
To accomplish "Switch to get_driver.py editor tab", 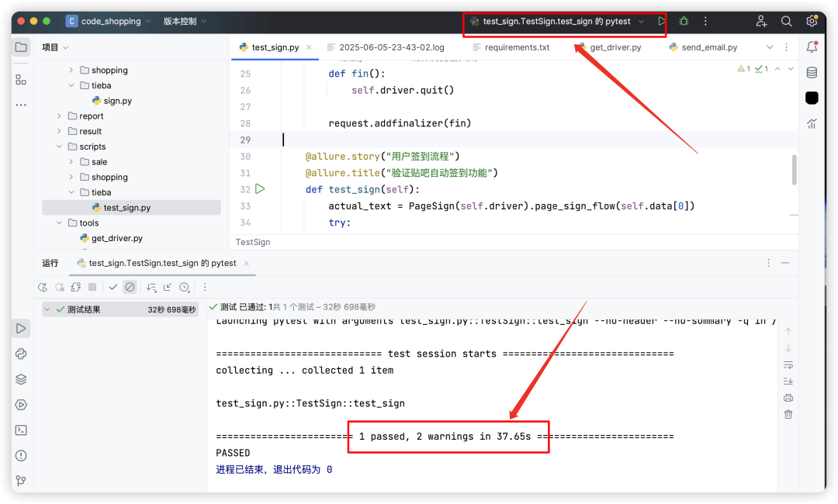I will (x=610, y=47).
